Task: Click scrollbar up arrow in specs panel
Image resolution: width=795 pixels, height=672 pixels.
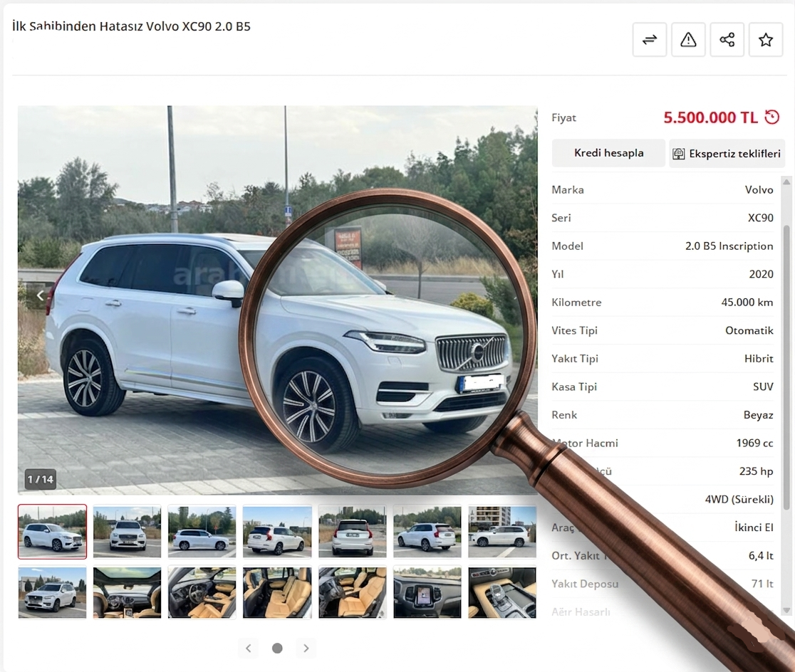Action: [786, 182]
